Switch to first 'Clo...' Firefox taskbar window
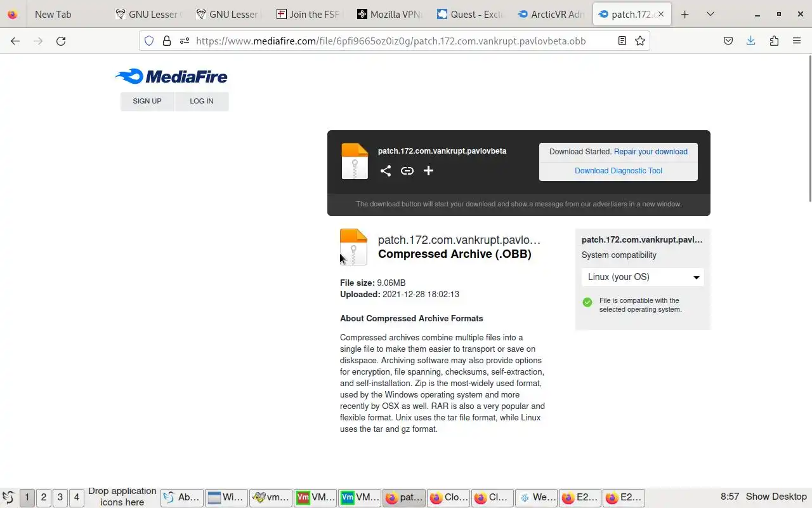812x508 pixels. point(449,497)
